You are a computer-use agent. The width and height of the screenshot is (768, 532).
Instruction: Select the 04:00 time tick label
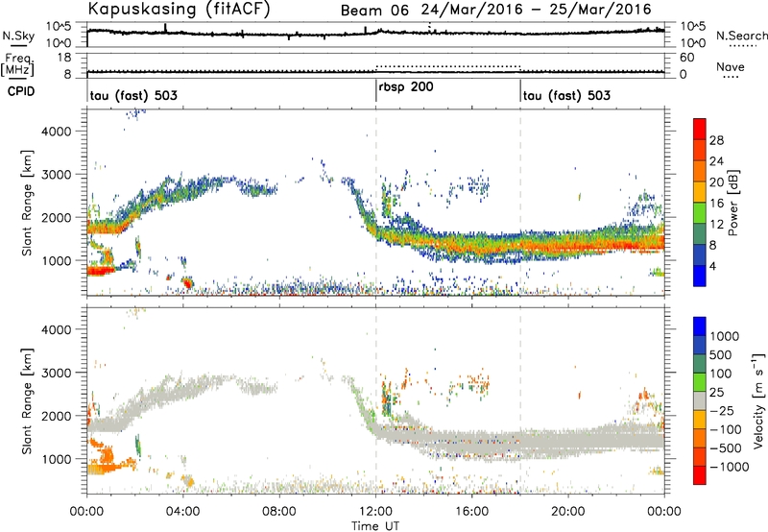182,512
